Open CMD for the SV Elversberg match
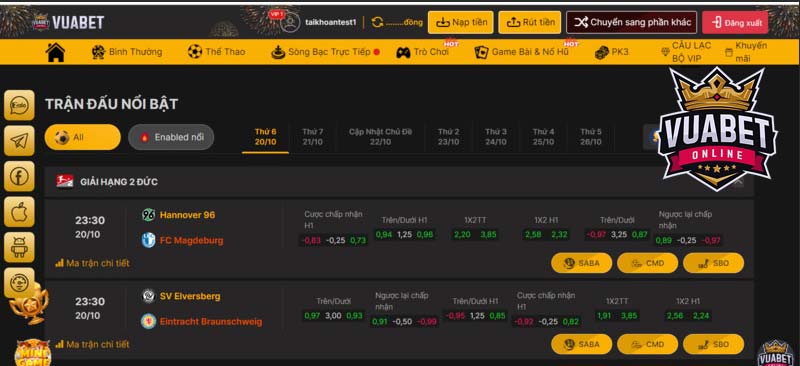The height and width of the screenshot is (366, 800). pyautogui.click(x=647, y=345)
